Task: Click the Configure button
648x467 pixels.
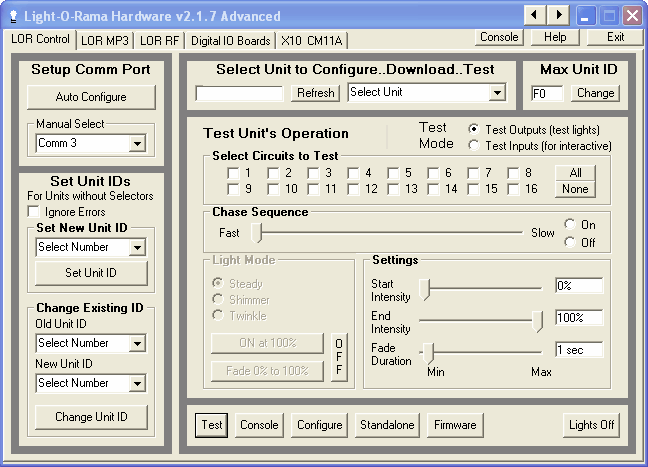Action: click(x=319, y=425)
